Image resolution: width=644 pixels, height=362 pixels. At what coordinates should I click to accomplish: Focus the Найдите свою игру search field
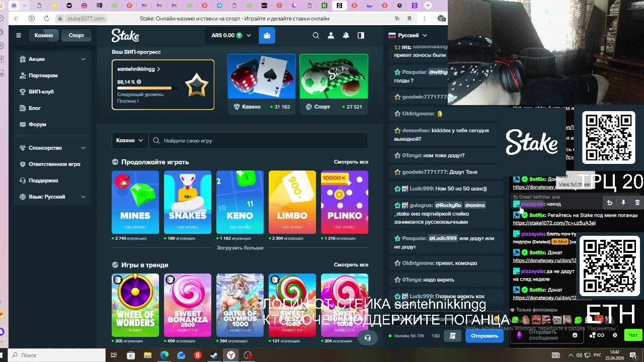(259, 140)
